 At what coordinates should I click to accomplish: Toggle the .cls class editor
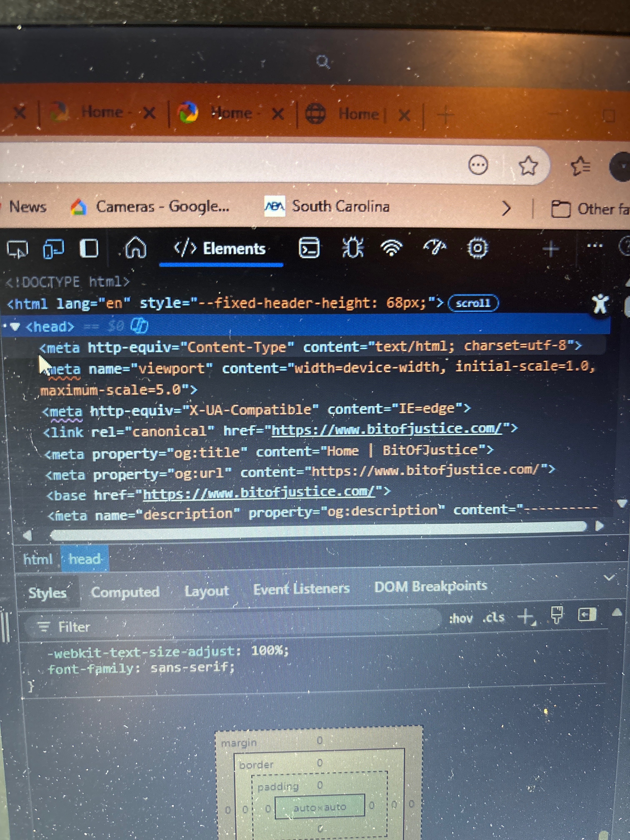(493, 617)
